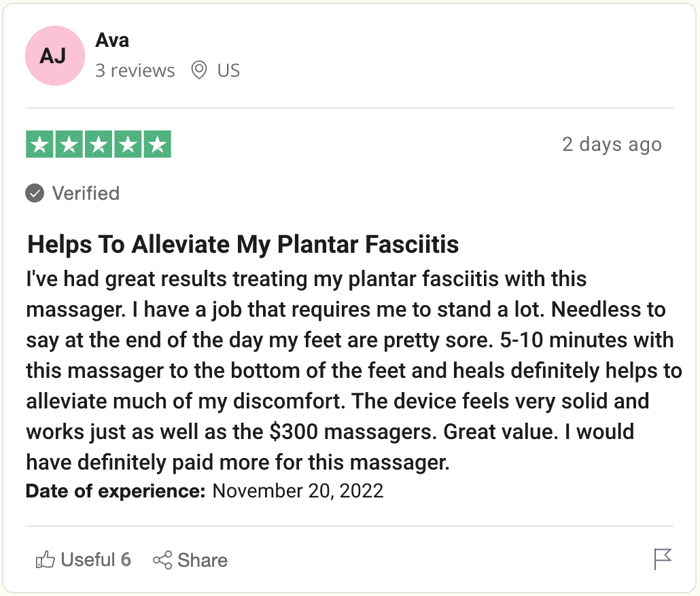Viewport: 700px width, 596px height.
Task: Click the Verified label text
Action: [86, 193]
